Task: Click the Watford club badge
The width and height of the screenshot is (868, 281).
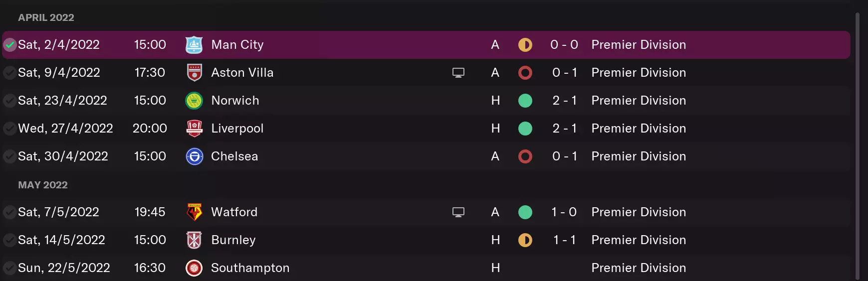Action: tap(194, 212)
